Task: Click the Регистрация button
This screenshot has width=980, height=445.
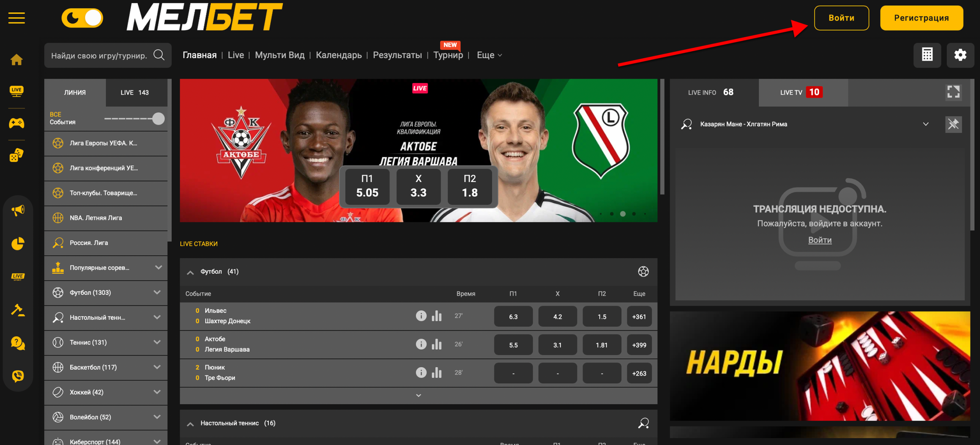Action: click(x=921, y=18)
